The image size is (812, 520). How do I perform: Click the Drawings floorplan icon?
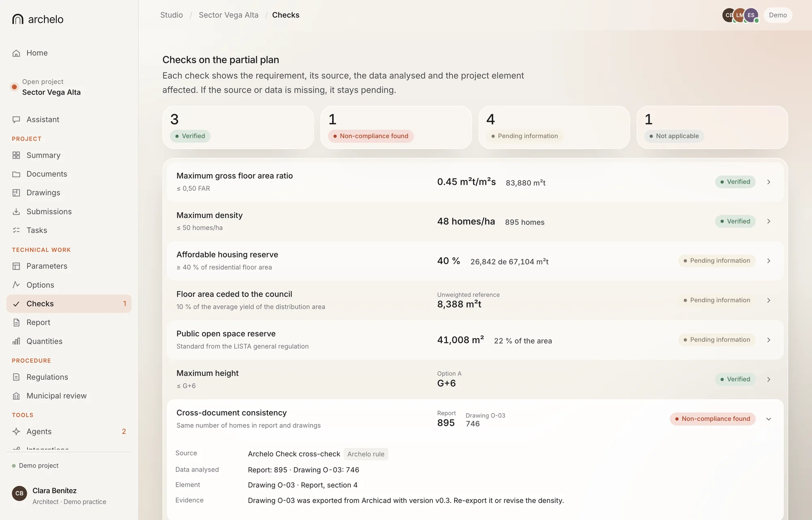pyautogui.click(x=16, y=193)
